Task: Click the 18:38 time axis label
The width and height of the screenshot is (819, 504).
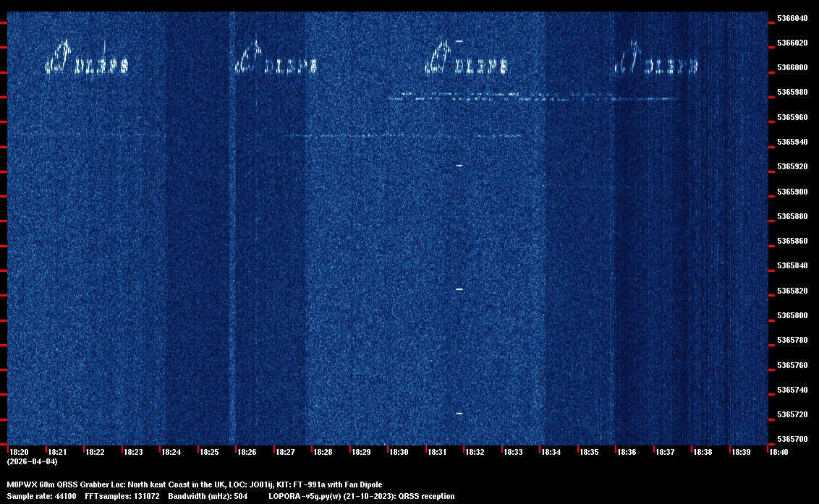Action: point(703,452)
